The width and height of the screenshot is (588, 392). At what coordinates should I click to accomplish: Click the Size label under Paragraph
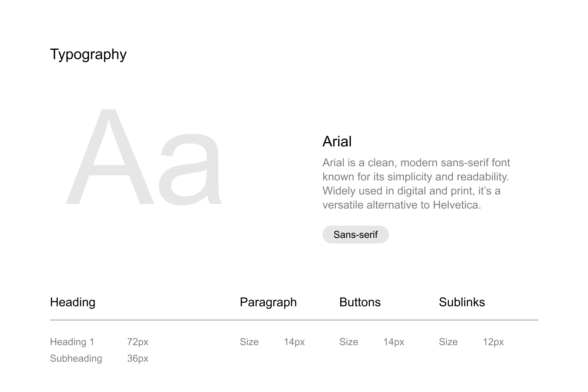point(249,342)
